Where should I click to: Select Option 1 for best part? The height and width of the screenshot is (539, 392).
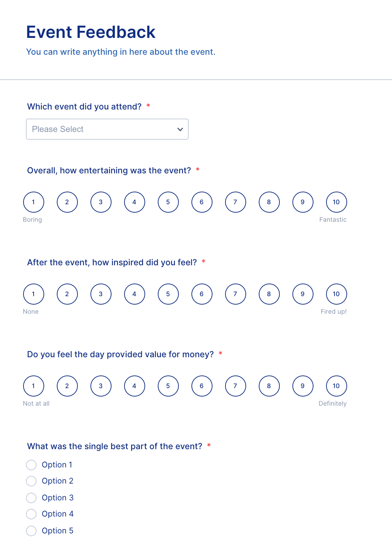[31, 465]
